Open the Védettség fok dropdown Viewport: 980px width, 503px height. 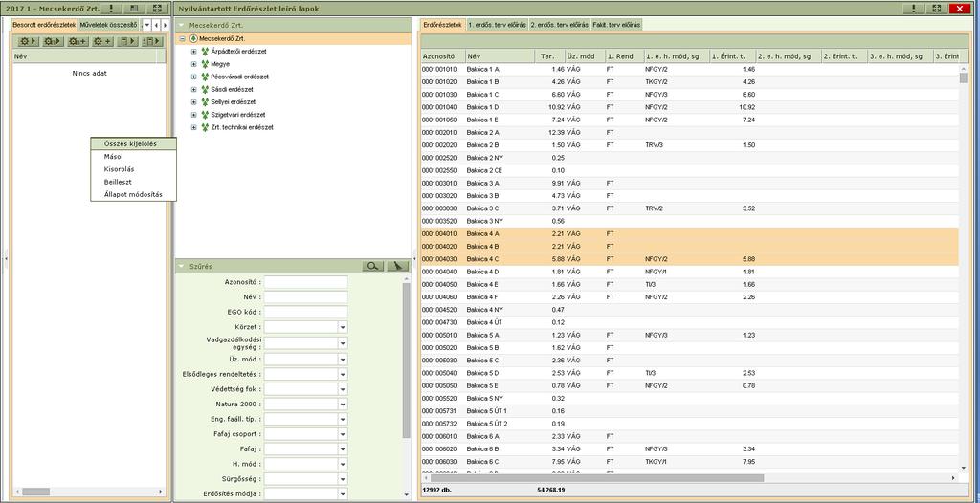tap(343, 389)
